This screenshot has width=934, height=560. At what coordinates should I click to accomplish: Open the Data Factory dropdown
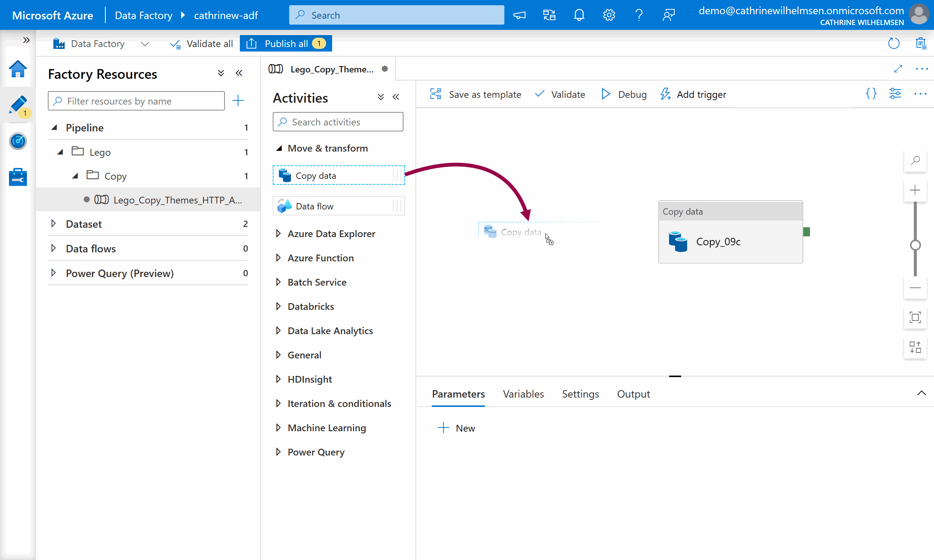[x=145, y=44]
